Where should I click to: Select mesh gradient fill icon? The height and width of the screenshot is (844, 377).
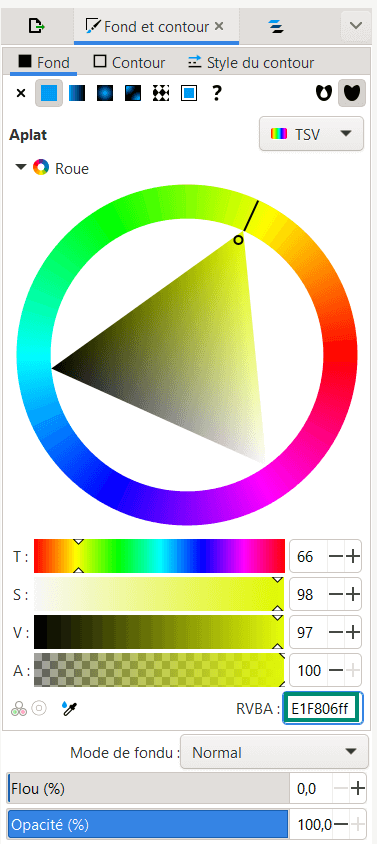click(x=133, y=94)
